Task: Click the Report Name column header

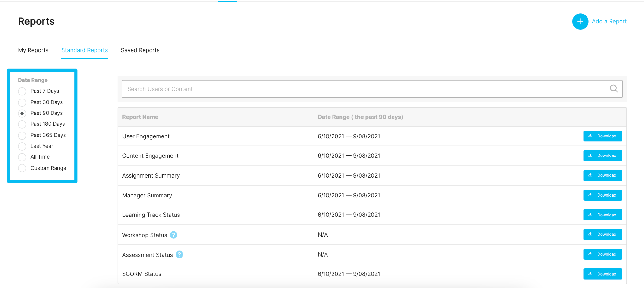Action: pos(140,117)
